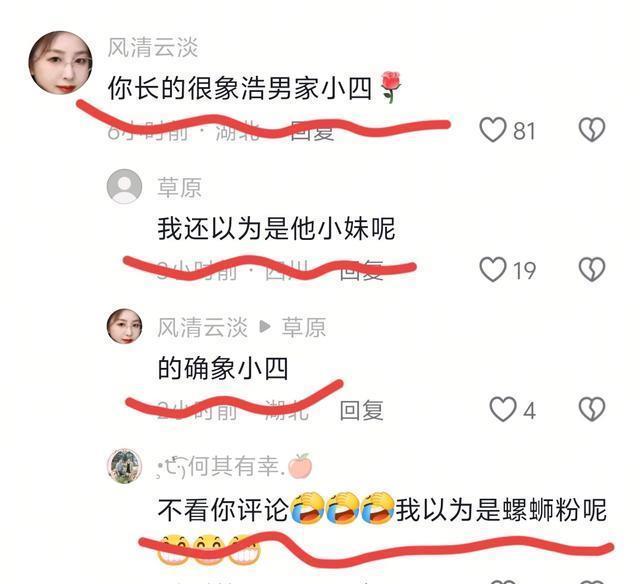Select comment text 我还以为是他小妹呢
Viewport: 640px width, 584px height.
coord(276,228)
